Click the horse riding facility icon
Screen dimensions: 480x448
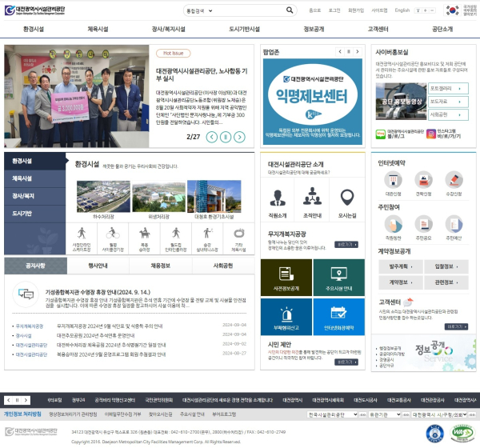pyautogui.click(x=145, y=234)
